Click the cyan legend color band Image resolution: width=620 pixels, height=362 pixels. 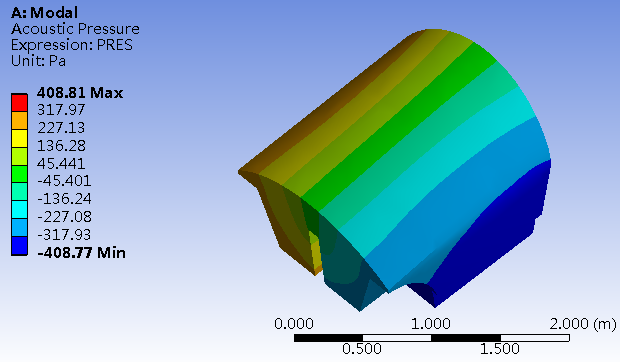pyautogui.click(x=19, y=210)
